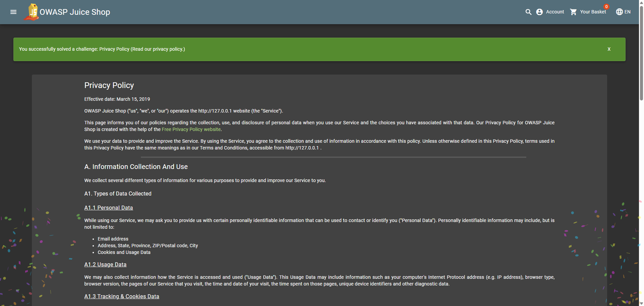Viewport: 644px width, 306px height.
Task: Click the A1.1 Personal Data heading
Action: pyautogui.click(x=108, y=208)
